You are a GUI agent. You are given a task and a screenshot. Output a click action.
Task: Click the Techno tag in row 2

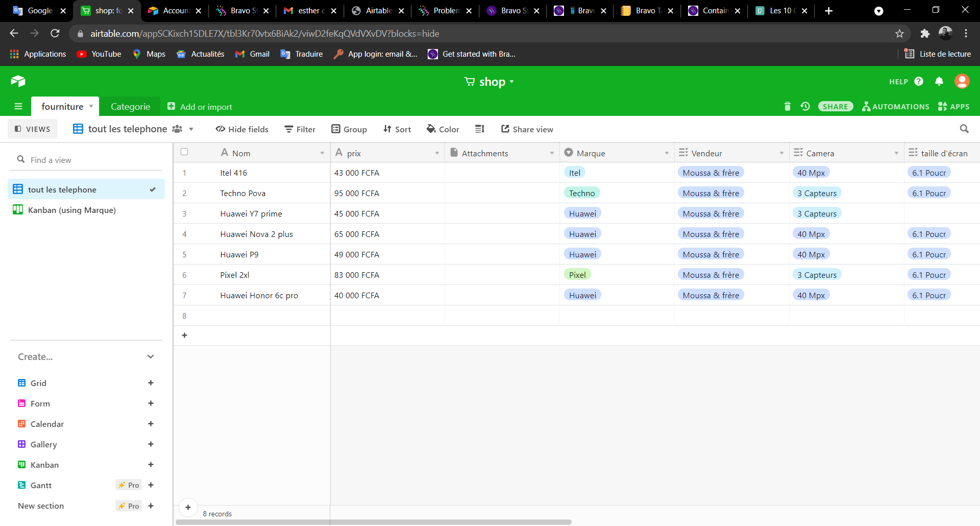(582, 193)
